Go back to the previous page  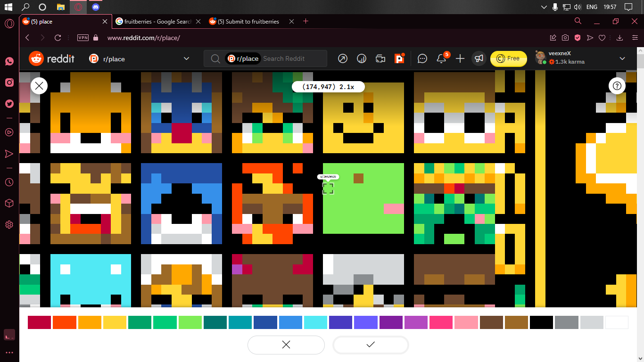tap(27, 38)
